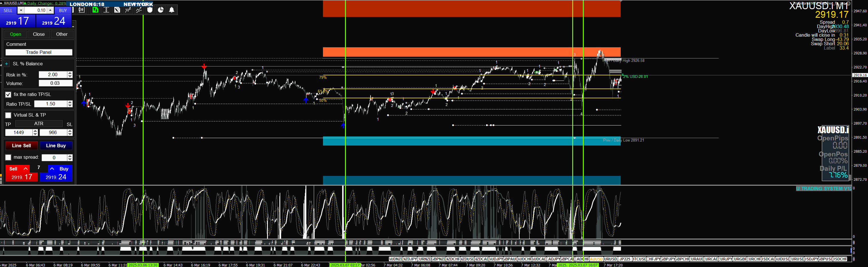Activate the double-line chart indicator icon
Image resolution: width=868 pixels, height=267 pixels.
[x=139, y=10]
